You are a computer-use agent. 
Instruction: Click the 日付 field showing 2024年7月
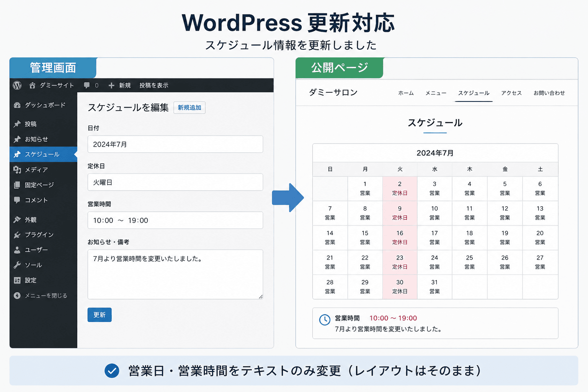(x=175, y=144)
